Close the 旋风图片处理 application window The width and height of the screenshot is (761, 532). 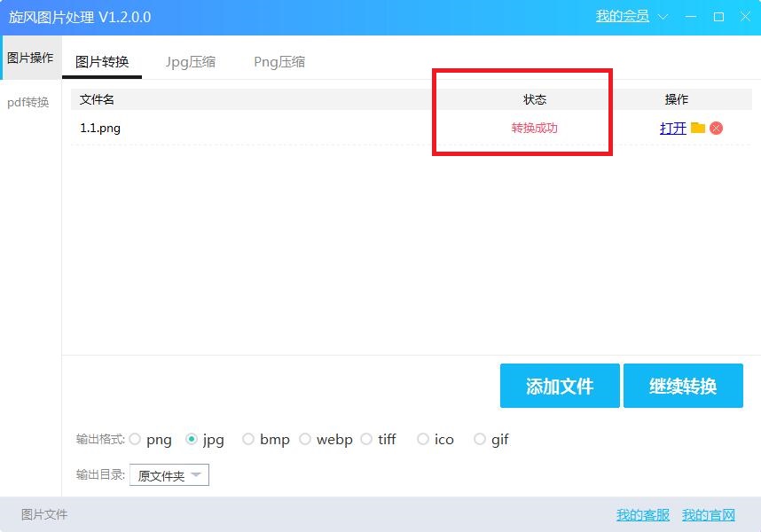(745, 17)
